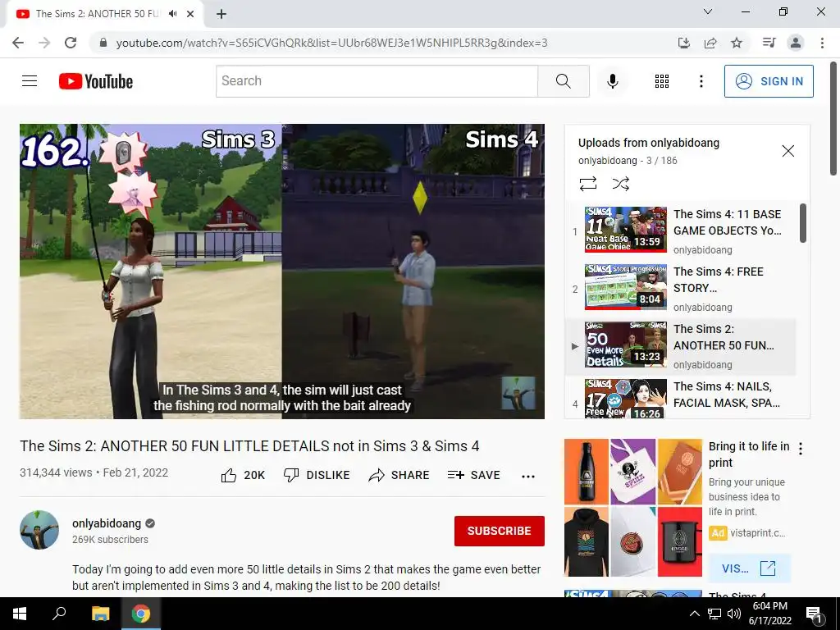Image resolution: width=840 pixels, height=630 pixels.
Task: Open File Explorer from the taskbar
Action: [x=100, y=614]
